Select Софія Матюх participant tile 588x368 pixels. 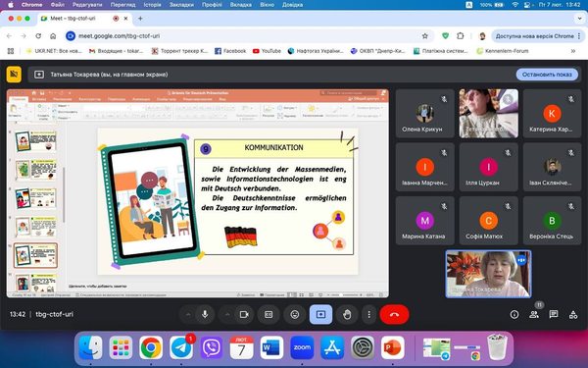point(488,221)
